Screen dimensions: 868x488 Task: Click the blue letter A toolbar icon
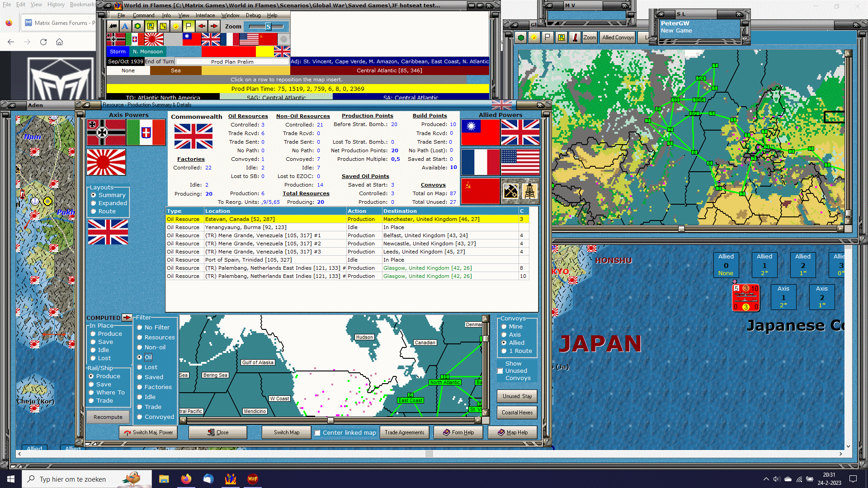(x=125, y=26)
